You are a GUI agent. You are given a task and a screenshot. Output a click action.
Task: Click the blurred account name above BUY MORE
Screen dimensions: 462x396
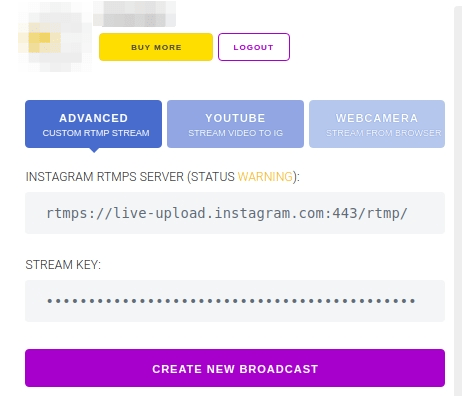click(x=134, y=14)
